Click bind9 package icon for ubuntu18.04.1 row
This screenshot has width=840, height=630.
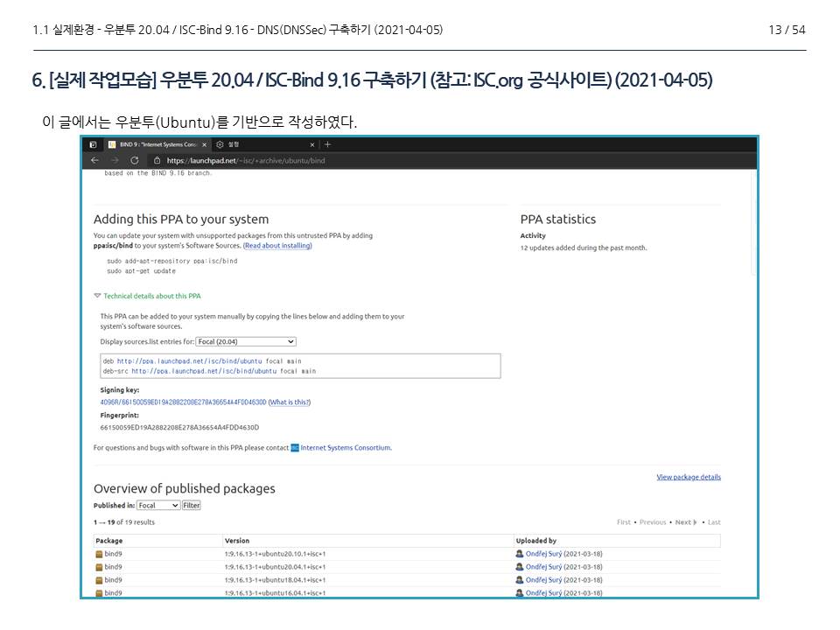point(99,581)
